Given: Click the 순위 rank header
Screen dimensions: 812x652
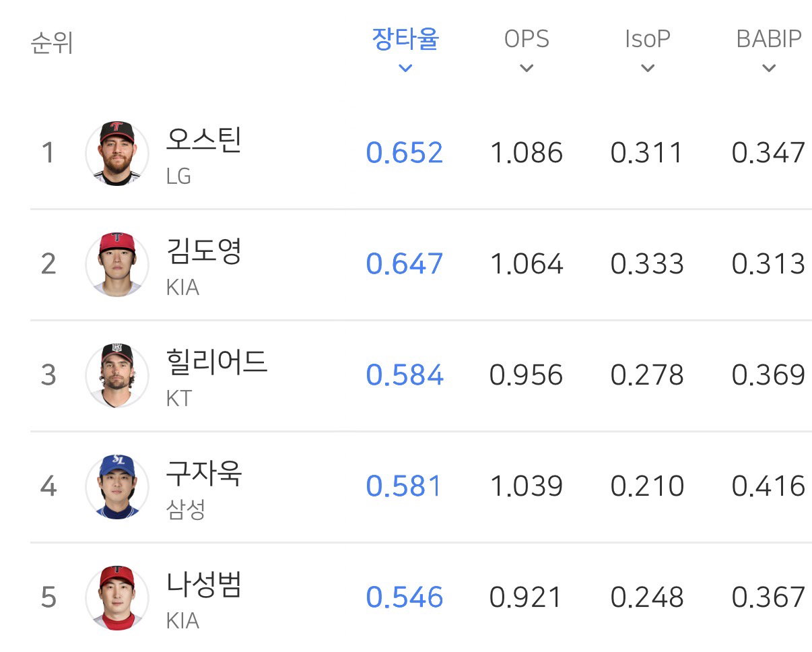Looking at the screenshot, I should pos(52,43).
